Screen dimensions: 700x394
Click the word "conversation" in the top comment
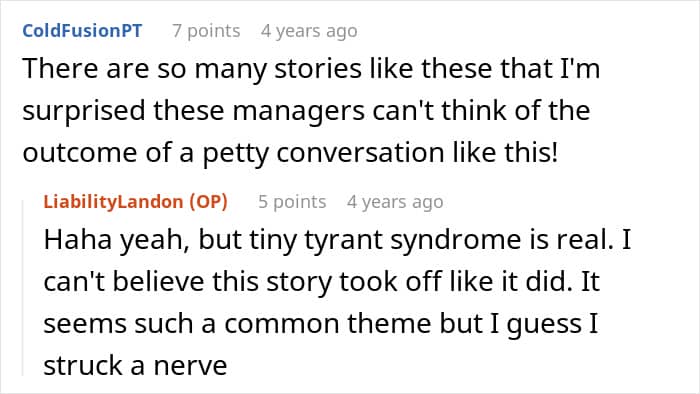[360, 153]
